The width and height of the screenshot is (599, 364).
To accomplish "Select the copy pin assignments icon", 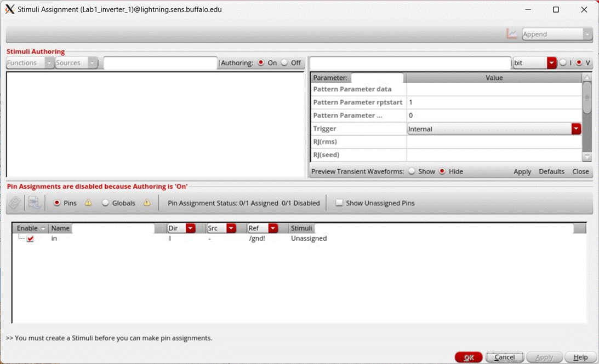I will point(34,203).
